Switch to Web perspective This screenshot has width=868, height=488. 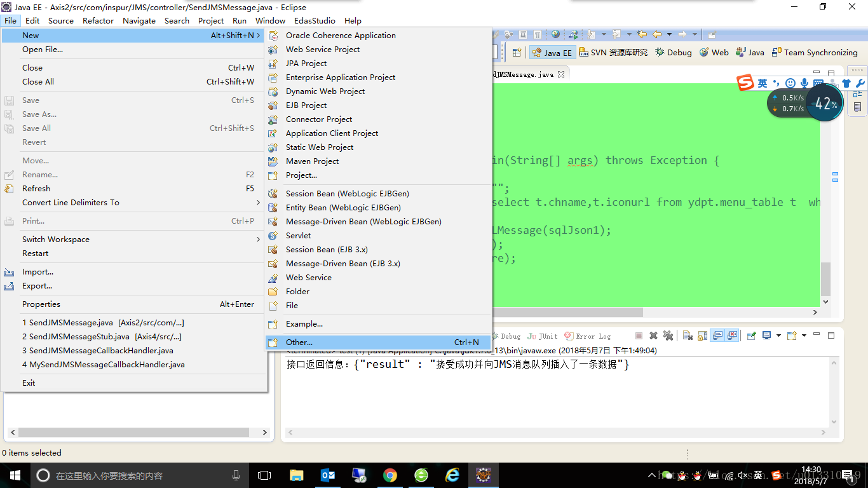714,53
